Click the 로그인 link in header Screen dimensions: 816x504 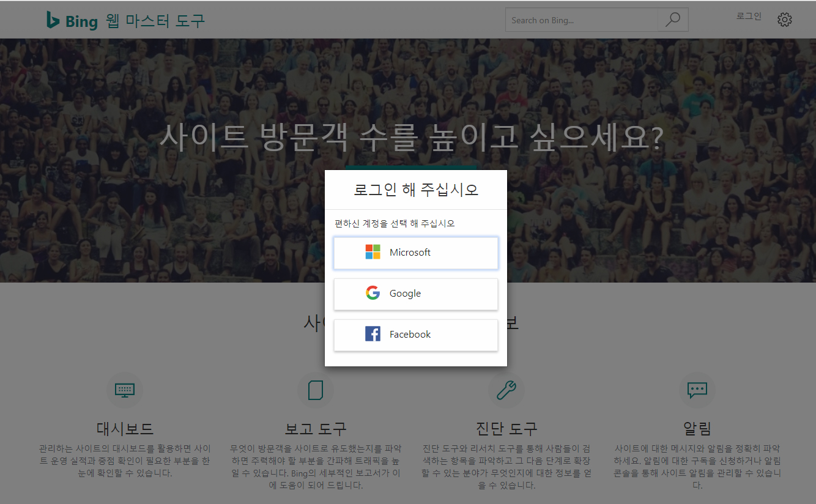point(749,17)
